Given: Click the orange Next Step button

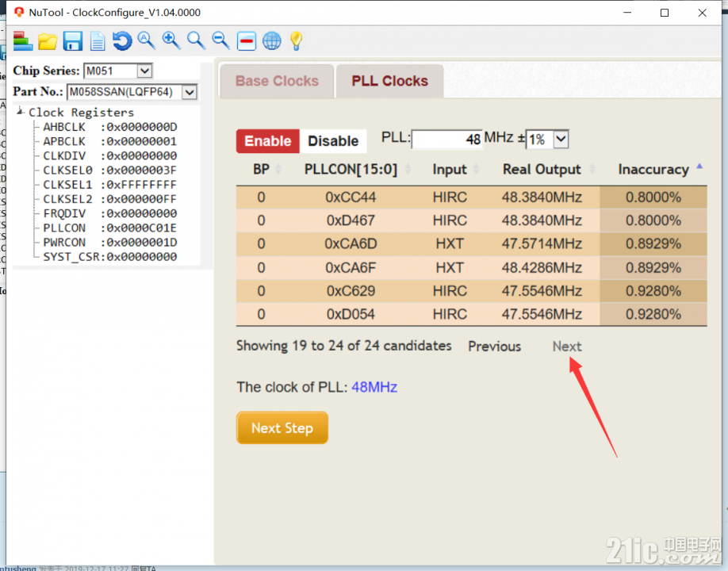Looking at the screenshot, I should pos(282,427).
